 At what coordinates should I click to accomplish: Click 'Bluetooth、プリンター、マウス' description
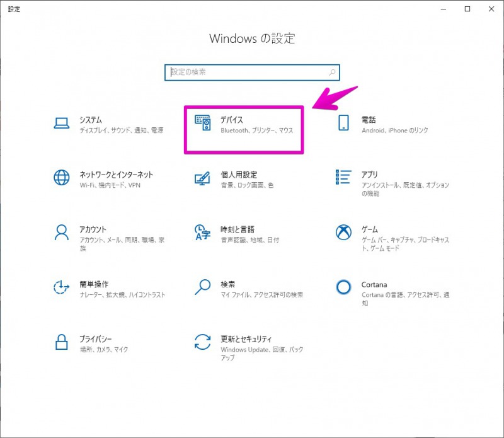[x=257, y=130]
